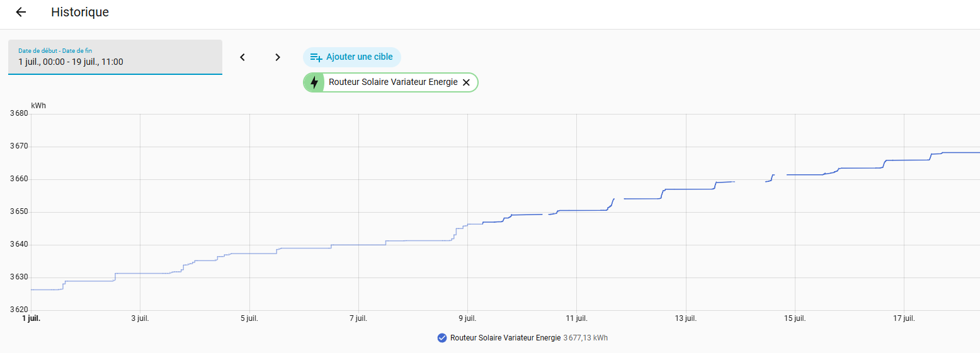The image size is (980, 353).
Task: Click the Ajouter une cible button
Action: point(352,57)
